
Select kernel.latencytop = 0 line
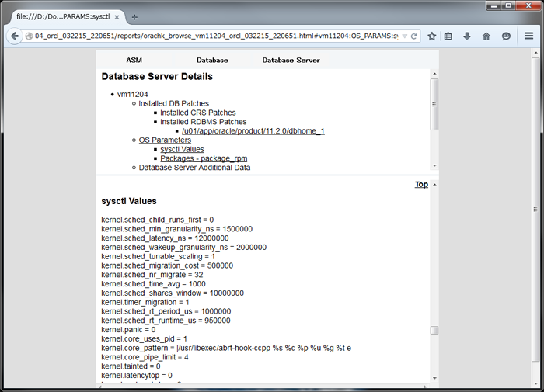point(137,376)
